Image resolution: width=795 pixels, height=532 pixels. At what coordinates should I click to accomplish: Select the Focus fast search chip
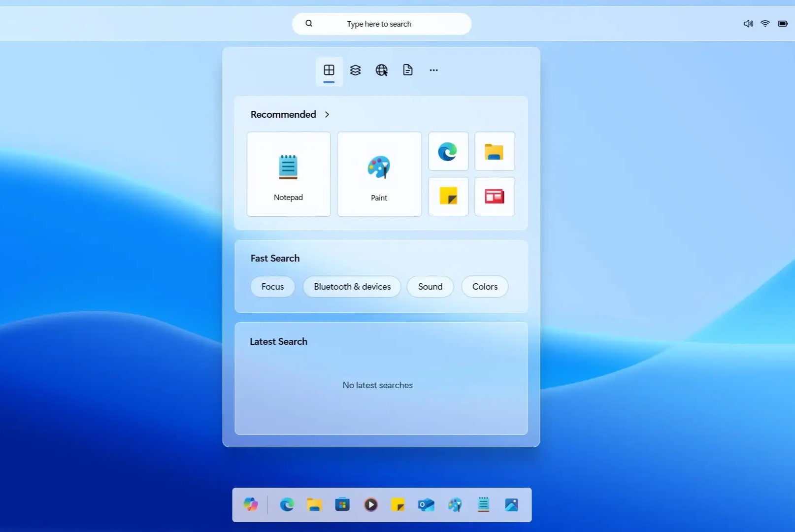point(272,287)
